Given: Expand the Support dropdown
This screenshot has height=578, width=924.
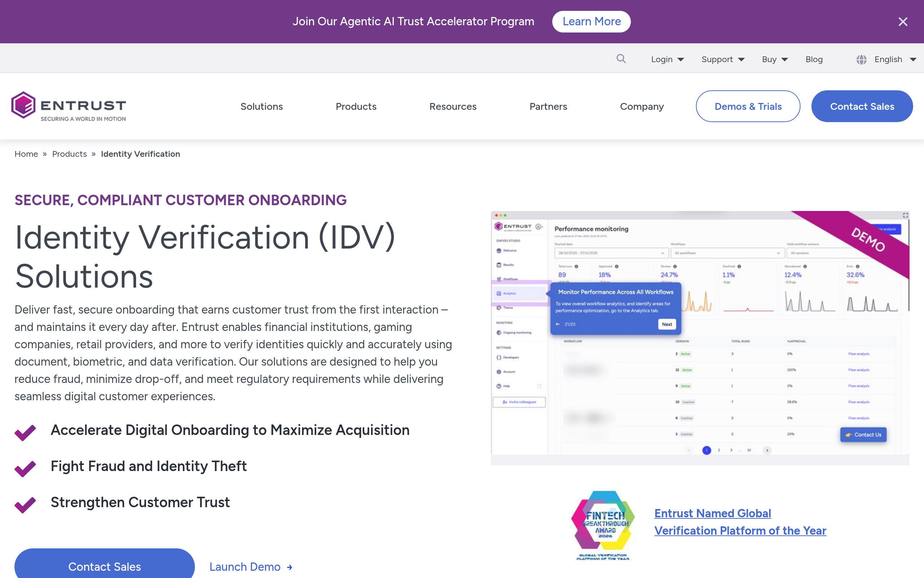Looking at the screenshot, I should tap(723, 59).
